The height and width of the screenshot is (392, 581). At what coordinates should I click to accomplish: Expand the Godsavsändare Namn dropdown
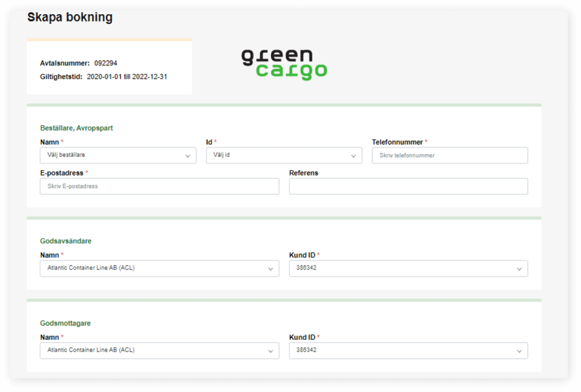(159, 268)
